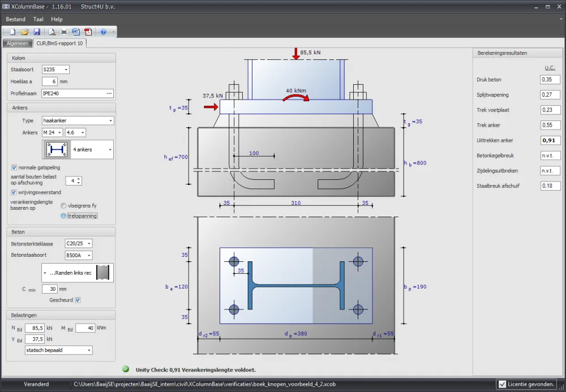
Task: Toggle wrijvingsweerstand checkbox
Action: [x=14, y=192]
